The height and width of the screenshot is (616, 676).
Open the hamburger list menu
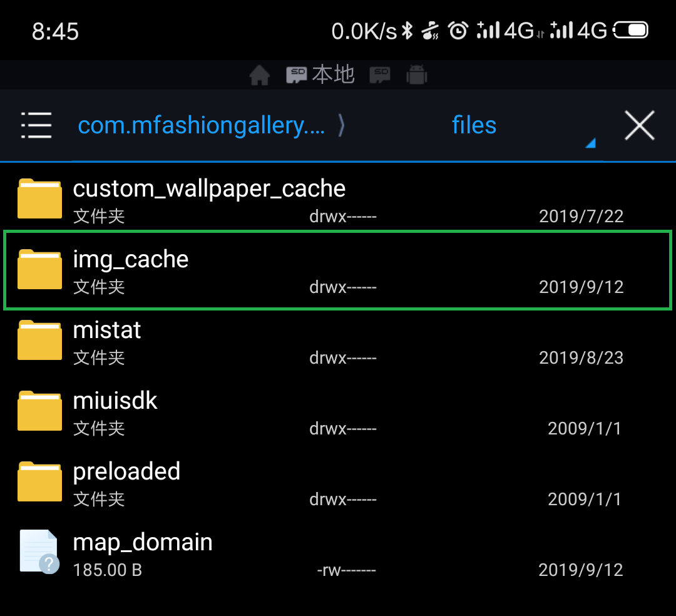point(36,126)
